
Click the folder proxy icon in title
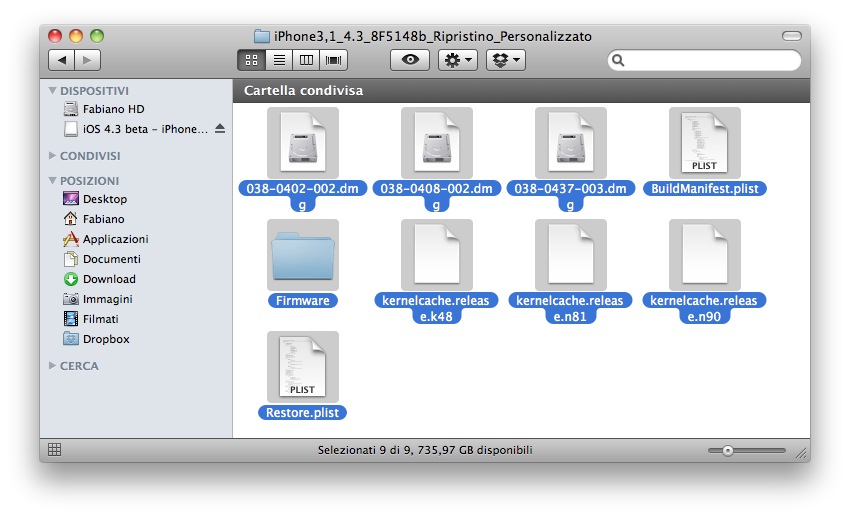point(262,36)
